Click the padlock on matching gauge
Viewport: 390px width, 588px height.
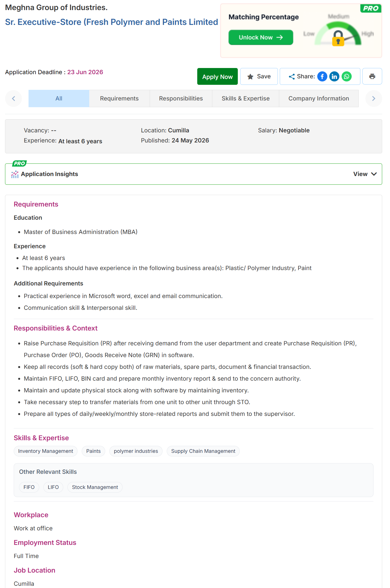(x=338, y=38)
